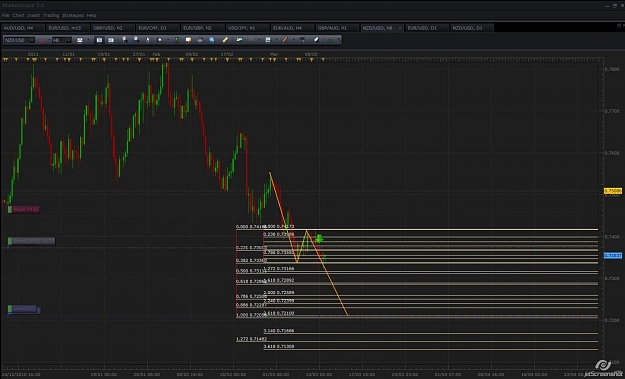Screen dimensions: 625x379
Task: Click the zoom in magnifier icon
Action: (x=125, y=40)
